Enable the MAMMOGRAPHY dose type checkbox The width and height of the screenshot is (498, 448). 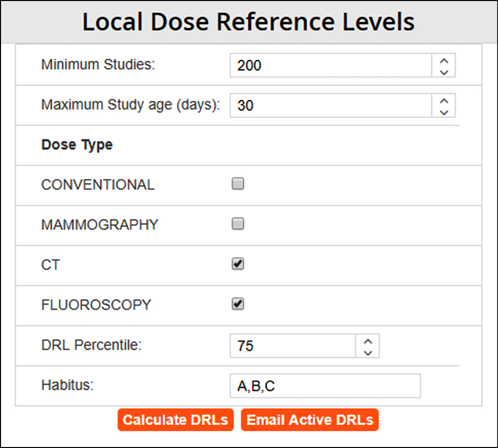pyautogui.click(x=238, y=224)
